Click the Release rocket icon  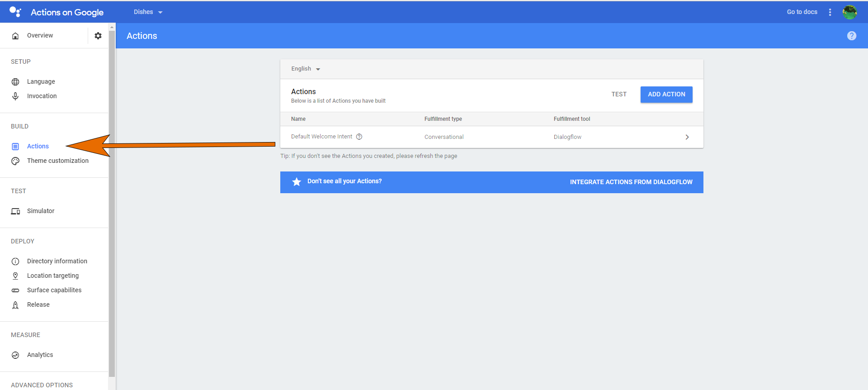pyautogui.click(x=15, y=305)
